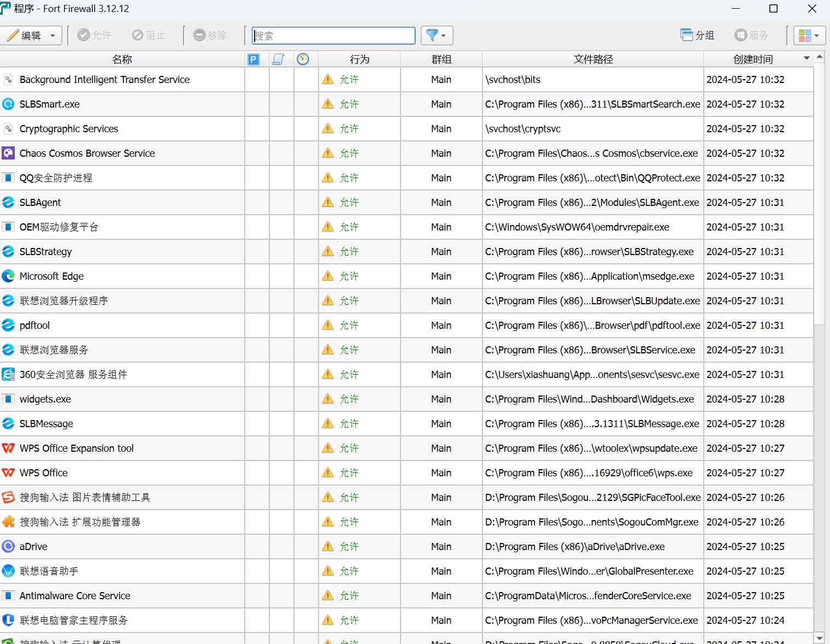The width and height of the screenshot is (830, 644).
Task: Open the 编辑 edit menu button
Action: [x=31, y=36]
